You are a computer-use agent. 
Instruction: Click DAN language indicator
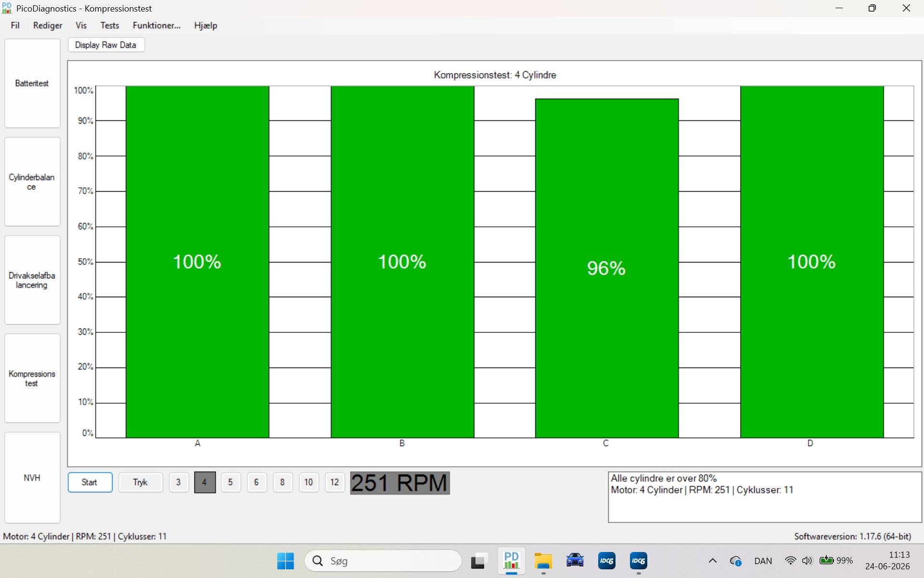763,561
